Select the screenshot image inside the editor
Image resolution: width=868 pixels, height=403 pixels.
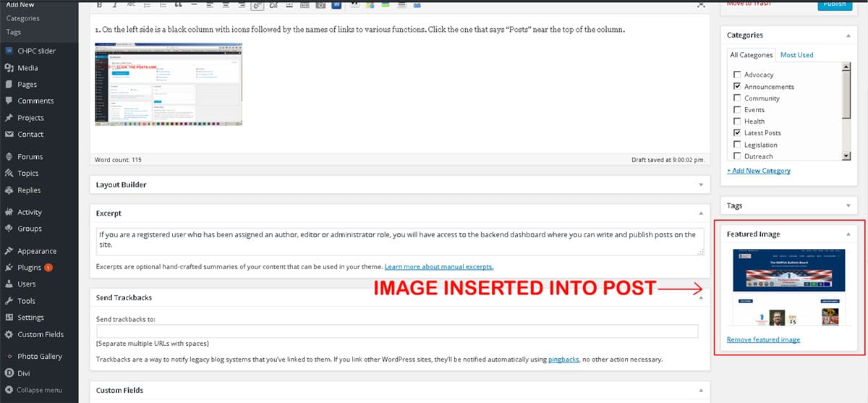point(169,84)
